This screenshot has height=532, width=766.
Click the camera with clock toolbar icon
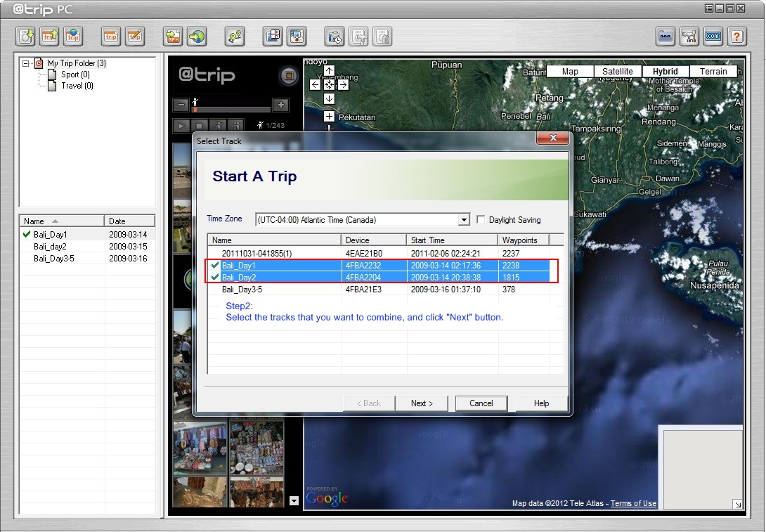pyautogui.click(x=335, y=37)
